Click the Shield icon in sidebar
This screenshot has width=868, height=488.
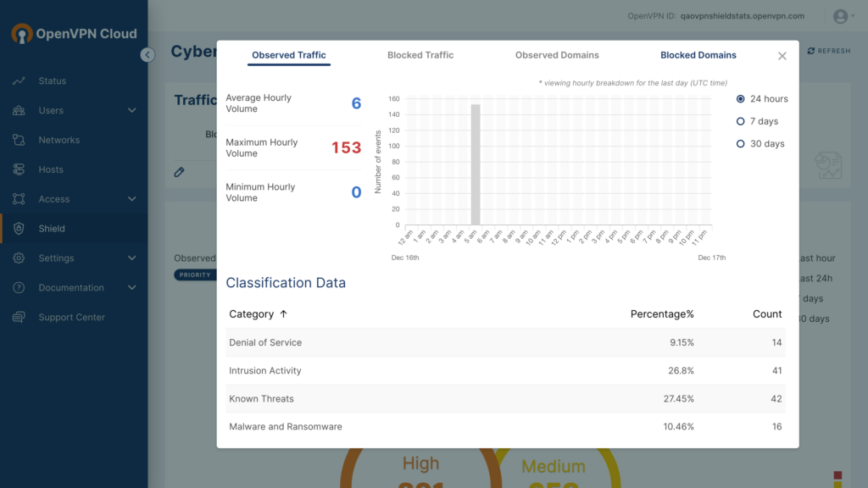(x=19, y=229)
